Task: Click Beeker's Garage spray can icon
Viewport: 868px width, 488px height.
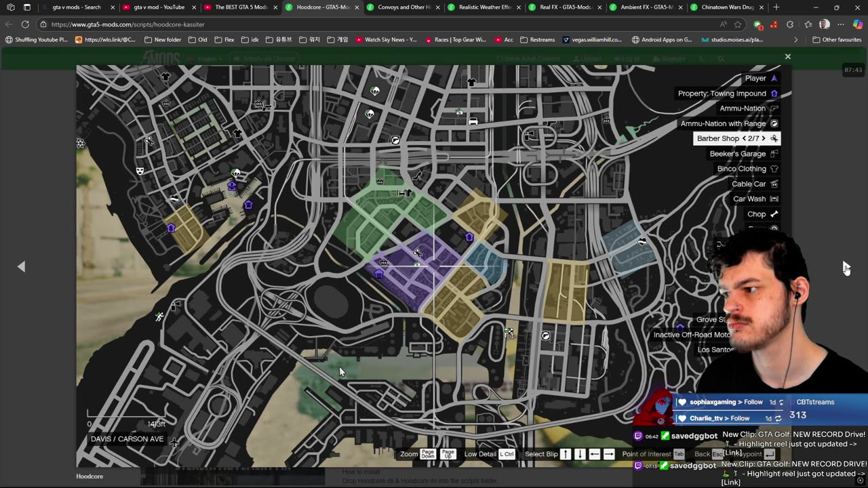Action: click(774, 154)
